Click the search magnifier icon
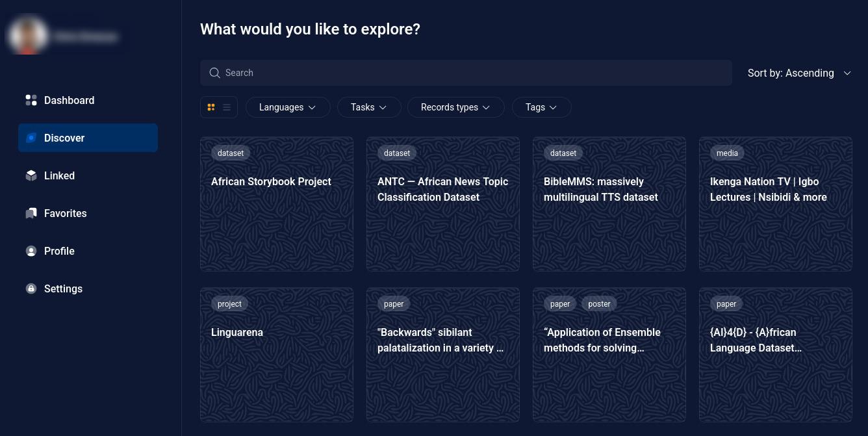This screenshot has width=868, height=436. [x=215, y=73]
